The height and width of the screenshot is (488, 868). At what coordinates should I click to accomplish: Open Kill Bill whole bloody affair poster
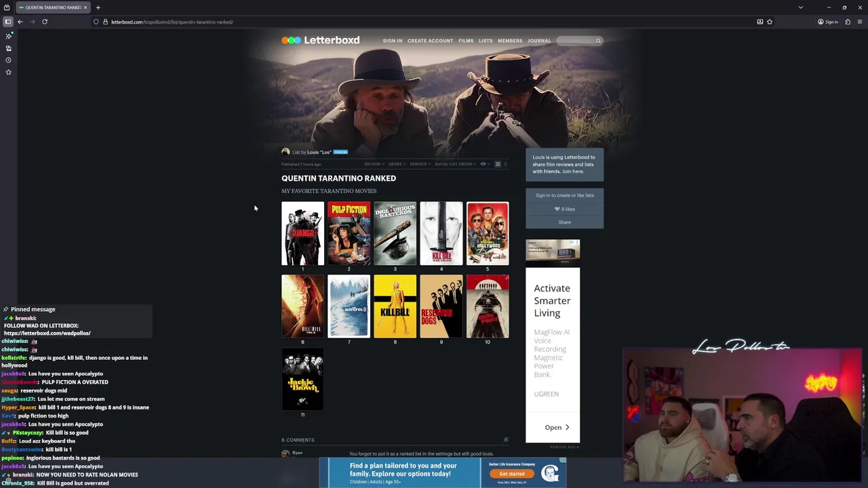[x=441, y=233]
